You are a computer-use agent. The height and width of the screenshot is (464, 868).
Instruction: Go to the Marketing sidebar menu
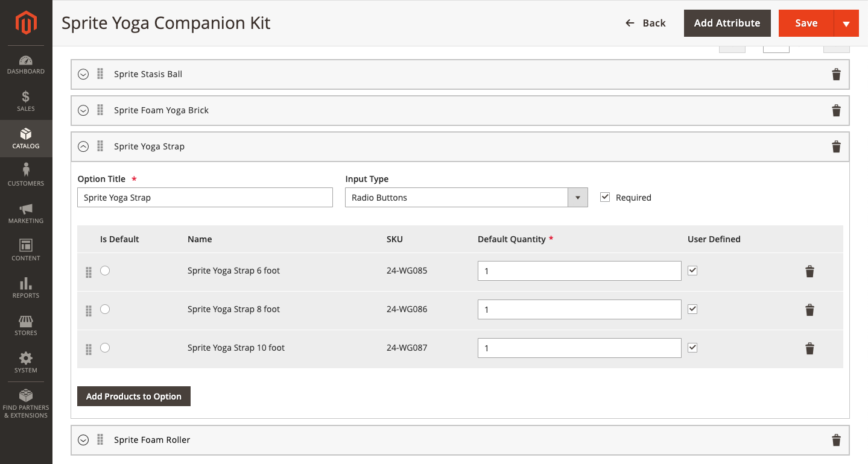click(x=26, y=213)
